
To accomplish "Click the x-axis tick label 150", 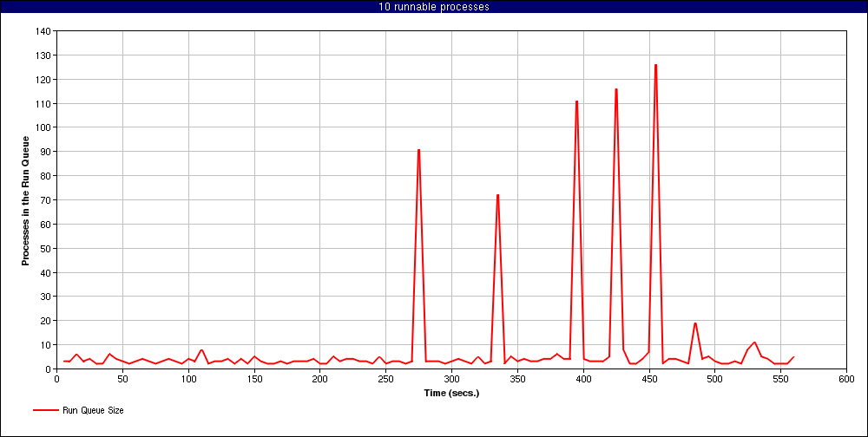I will click(254, 379).
